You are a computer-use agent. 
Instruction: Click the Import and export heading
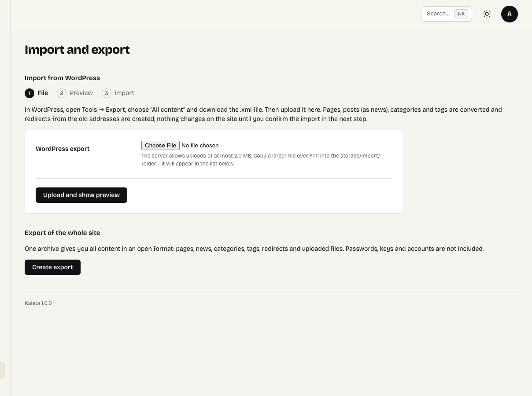pyautogui.click(x=77, y=50)
